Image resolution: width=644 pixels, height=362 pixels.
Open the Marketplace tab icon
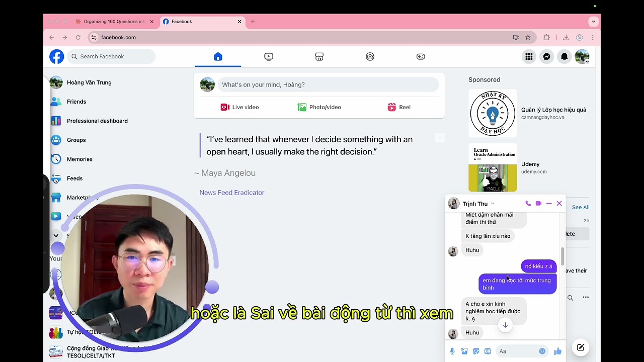coord(319,57)
